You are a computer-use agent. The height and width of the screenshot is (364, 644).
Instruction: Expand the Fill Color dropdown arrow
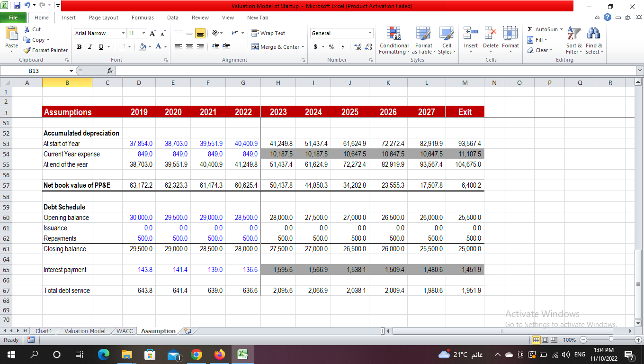[150, 47]
